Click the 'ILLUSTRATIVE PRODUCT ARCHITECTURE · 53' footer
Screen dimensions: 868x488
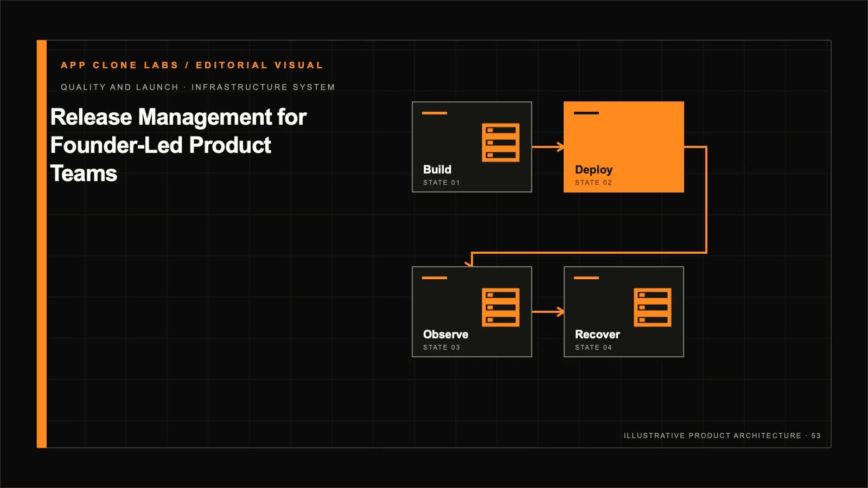722,436
